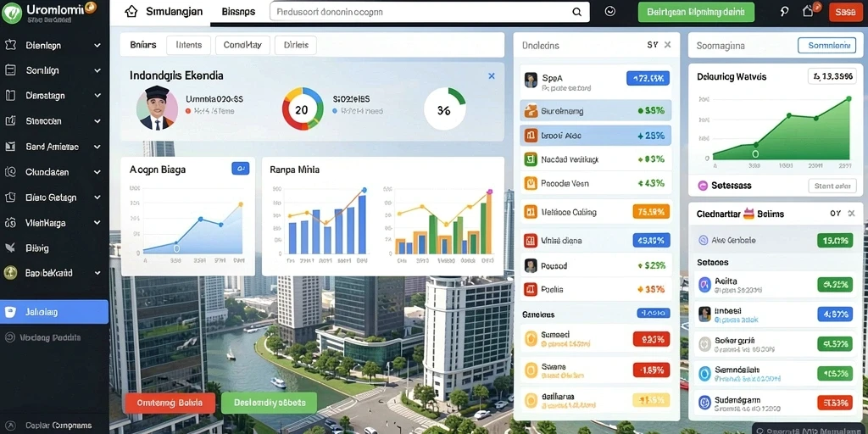Click the SpeA list item icon
This screenshot has height=434, width=868.
(531, 81)
